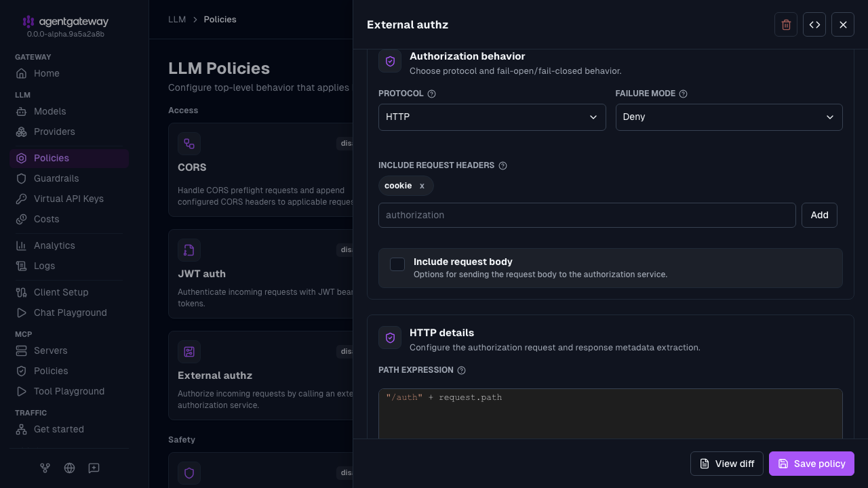This screenshot has width=868, height=488.
Task: Click the CORS policy card icon
Action: coord(189,144)
